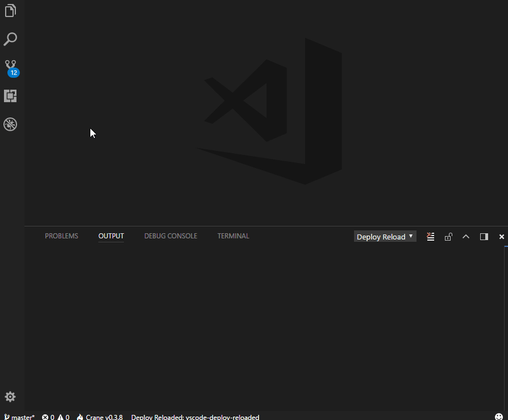Switch to the PROBLEMS tab
The height and width of the screenshot is (420, 508).
[x=61, y=236]
